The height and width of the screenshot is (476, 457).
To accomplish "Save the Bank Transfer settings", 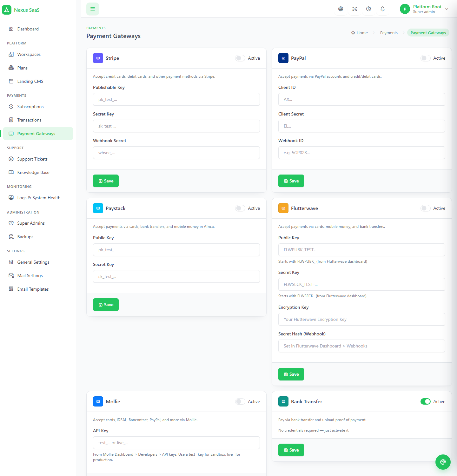I will point(291,450).
